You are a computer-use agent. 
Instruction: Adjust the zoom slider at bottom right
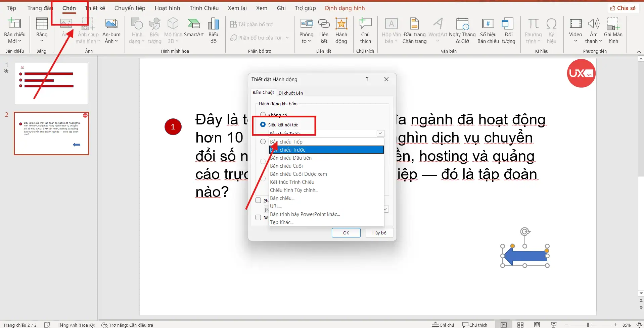[x=588, y=325]
